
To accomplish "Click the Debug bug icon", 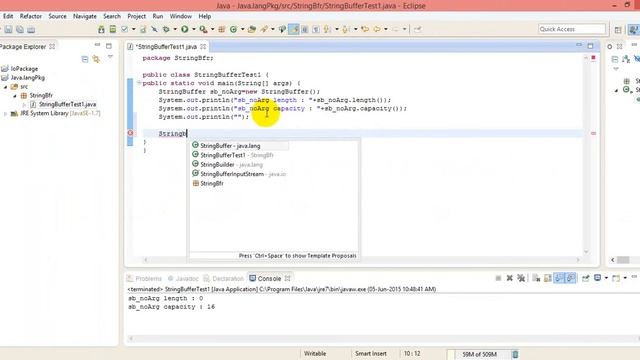I will [x=166, y=29].
